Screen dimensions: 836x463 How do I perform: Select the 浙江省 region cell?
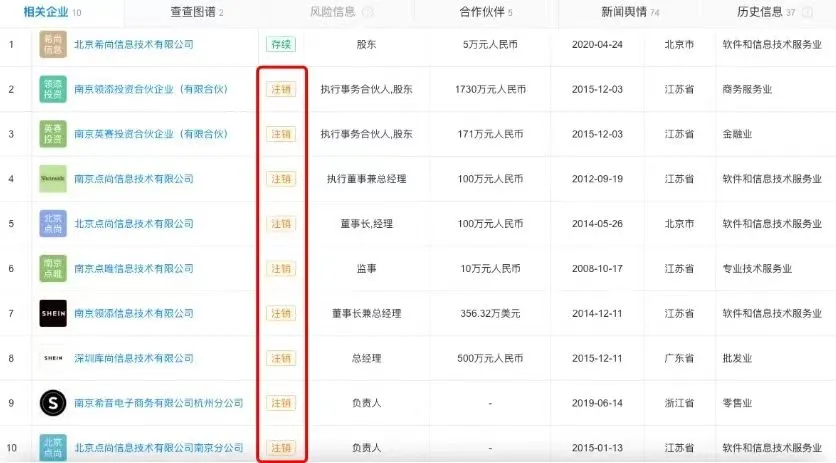tap(679, 403)
